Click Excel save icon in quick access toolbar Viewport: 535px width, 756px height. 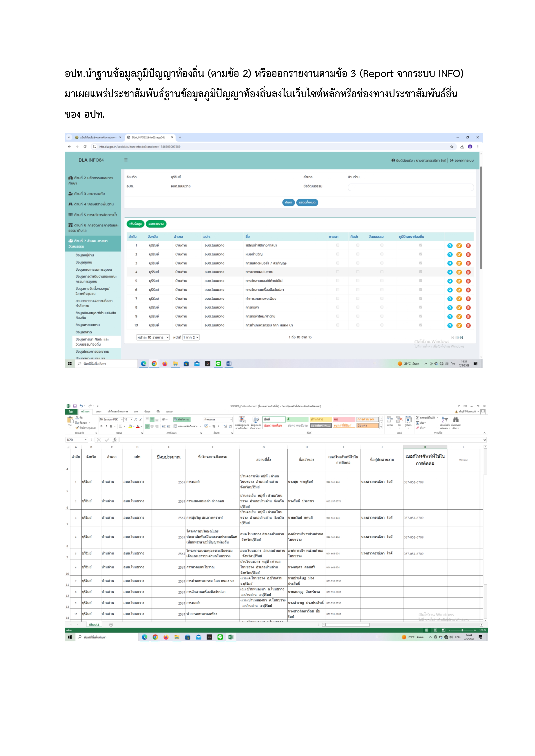[x=75, y=406]
